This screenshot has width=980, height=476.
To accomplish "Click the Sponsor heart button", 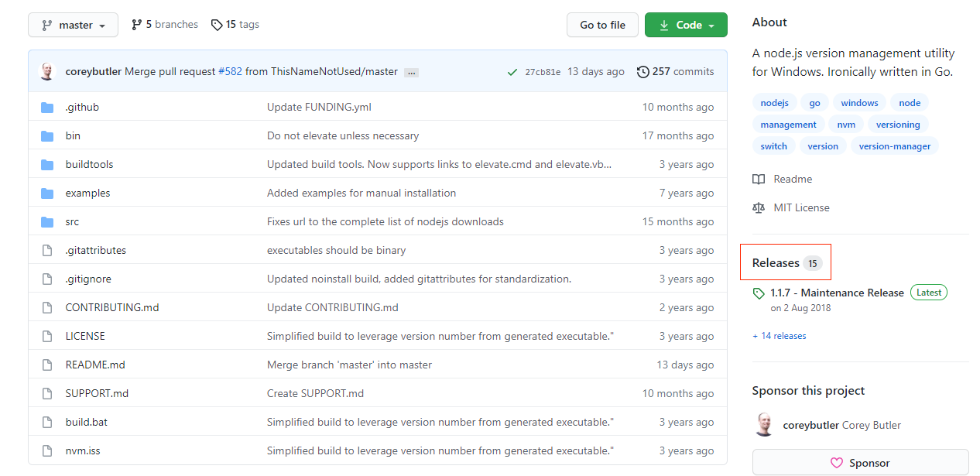I will 860,463.
